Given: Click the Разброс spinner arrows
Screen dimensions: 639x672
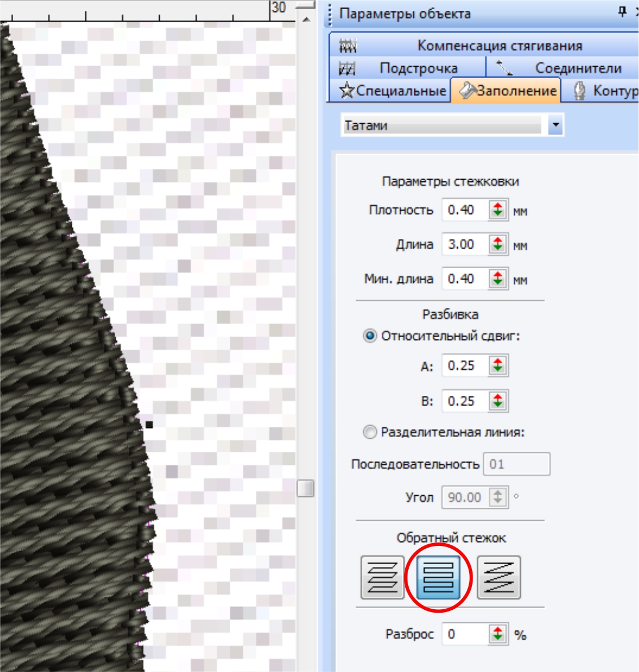Looking at the screenshot, I should point(498,634).
